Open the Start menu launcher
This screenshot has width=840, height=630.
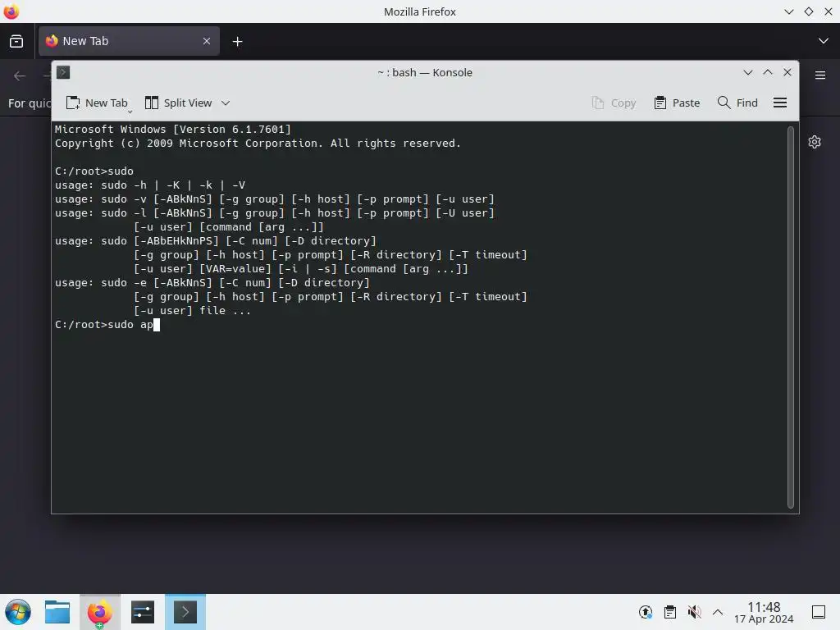(18, 612)
